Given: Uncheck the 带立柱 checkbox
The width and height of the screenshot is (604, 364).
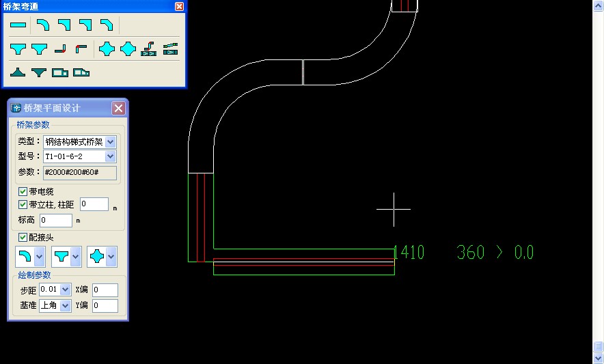Looking at the screenshot, I should pyautogui.click(x=23, y=204).
